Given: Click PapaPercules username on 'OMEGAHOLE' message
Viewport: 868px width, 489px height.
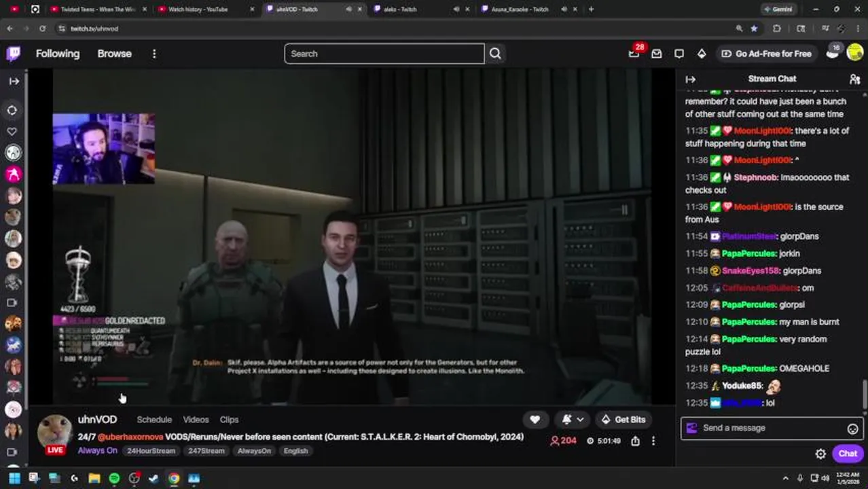Looking at the screenshot, I should pos(748,369).
